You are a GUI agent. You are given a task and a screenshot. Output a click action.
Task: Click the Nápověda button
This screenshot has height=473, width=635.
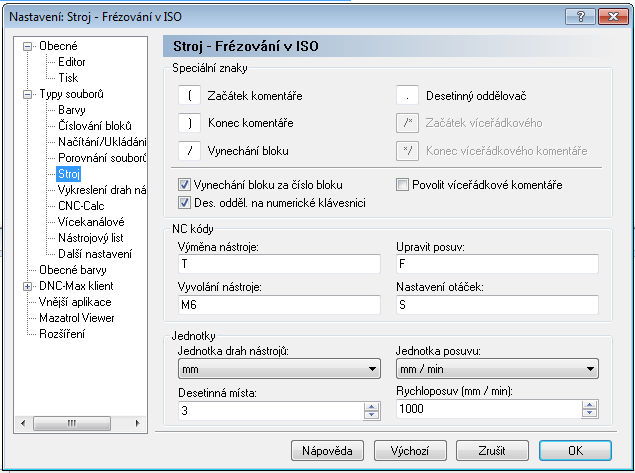(327, 451)
